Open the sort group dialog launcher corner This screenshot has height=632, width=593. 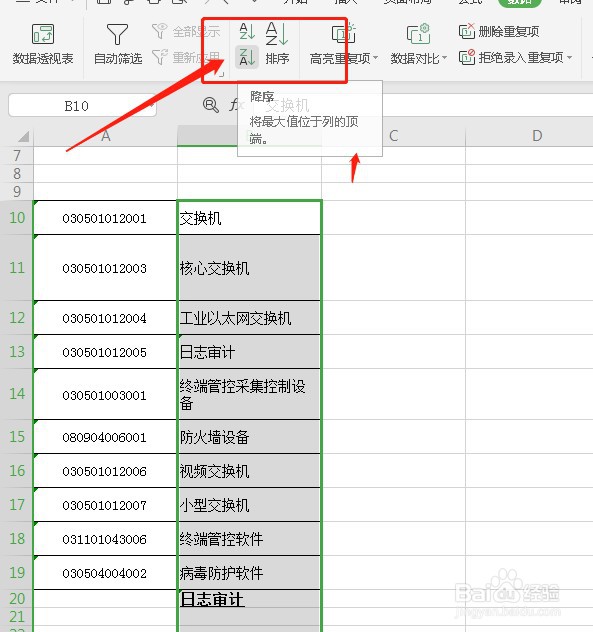coord(221,74)
